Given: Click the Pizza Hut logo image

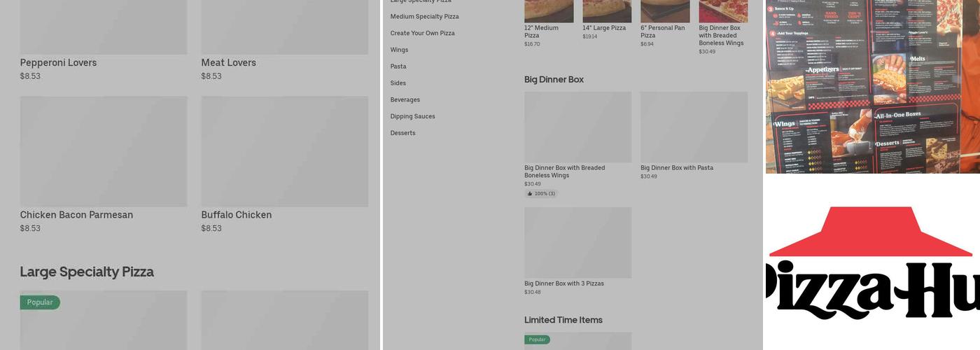Looking at the screenshot, I should pos(873,262).
